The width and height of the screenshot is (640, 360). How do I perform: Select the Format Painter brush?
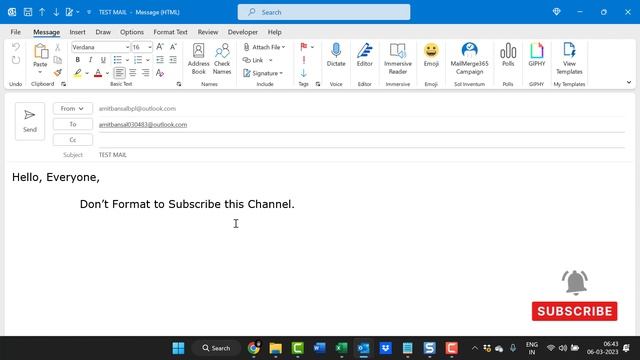58,73
